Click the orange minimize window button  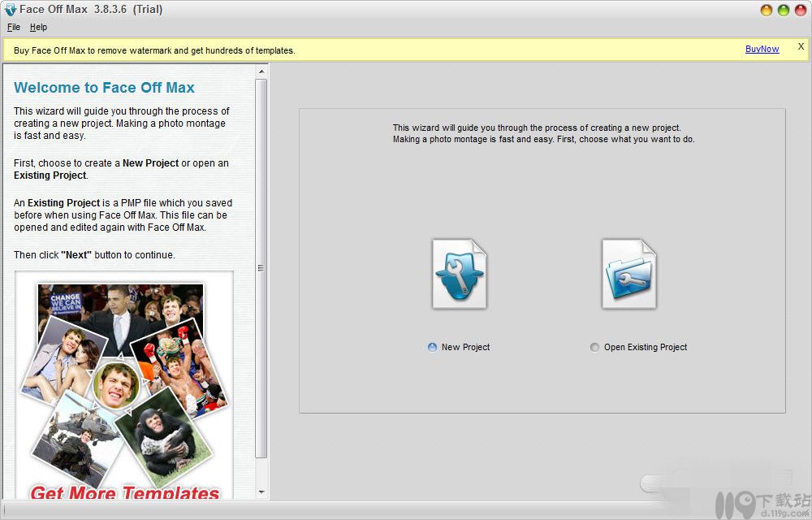coord(767,10)
